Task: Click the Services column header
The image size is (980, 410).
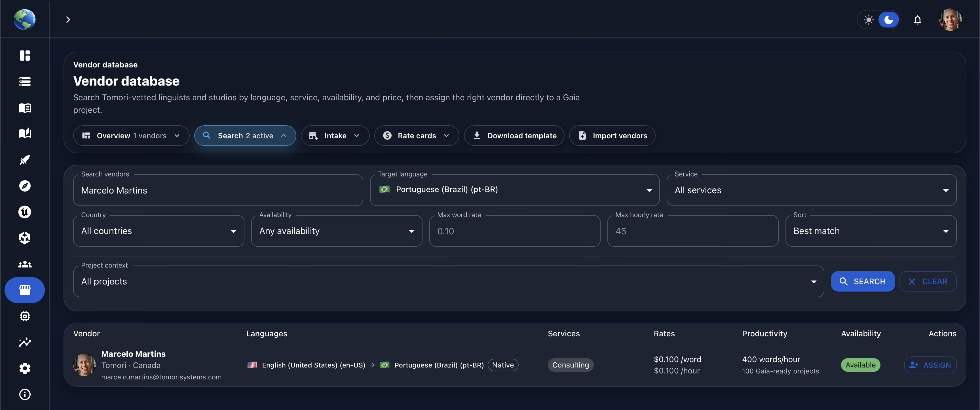Action: click(x=563, y=333)
